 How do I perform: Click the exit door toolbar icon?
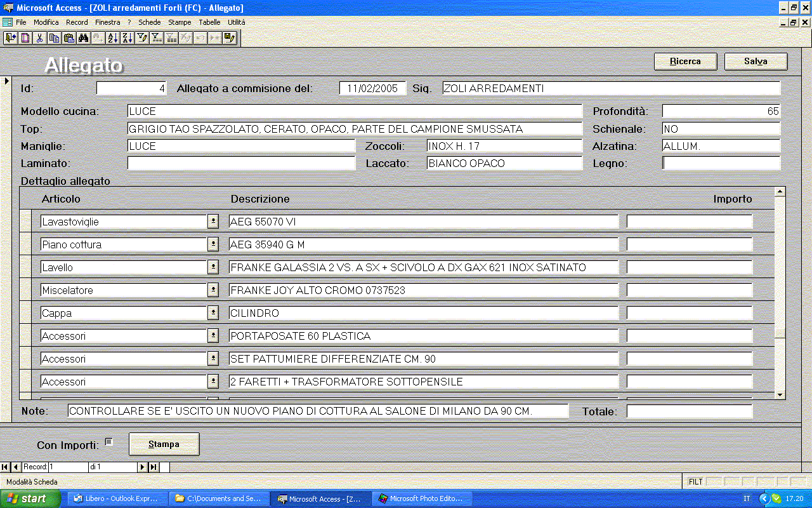(x=11, y=38)
